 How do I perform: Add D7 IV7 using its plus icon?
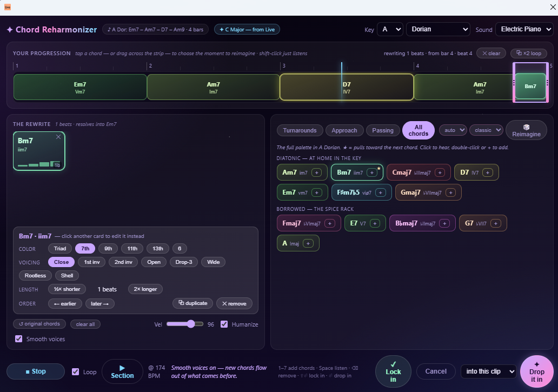488,172
